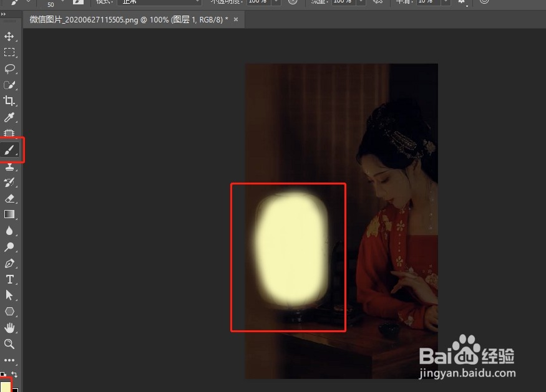Select the Brush tool

click(x=9, y=150)
